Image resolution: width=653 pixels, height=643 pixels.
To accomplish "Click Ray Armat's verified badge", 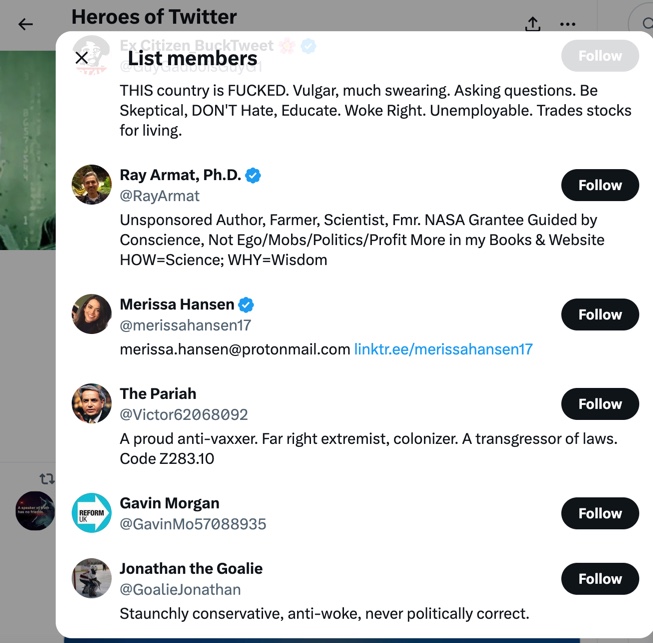I will coord(254,175).
